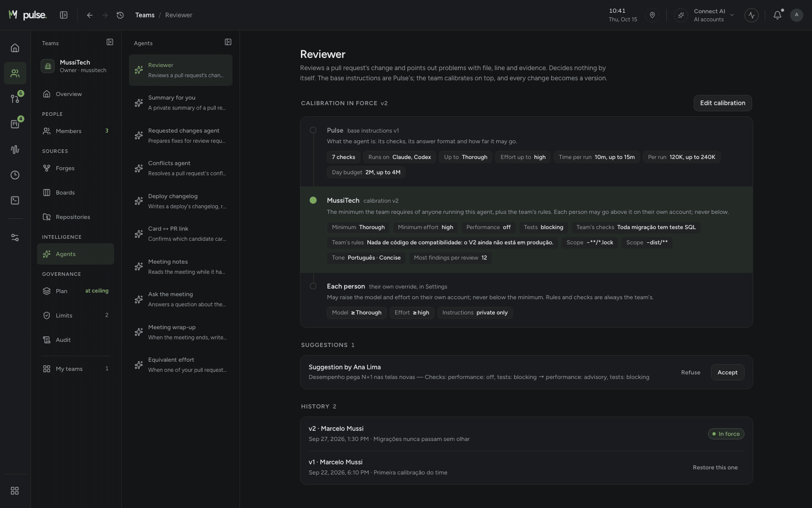Screen dimensions: 812x508
Task: Click Edit calibration button
Action: click(x=723, y=103)
